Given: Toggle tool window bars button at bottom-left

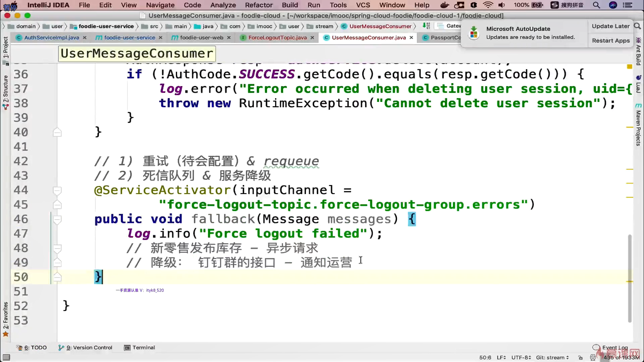Looking at the screenshot, I should click(6, 357).
